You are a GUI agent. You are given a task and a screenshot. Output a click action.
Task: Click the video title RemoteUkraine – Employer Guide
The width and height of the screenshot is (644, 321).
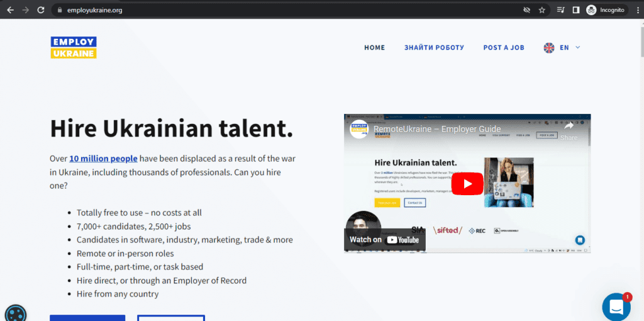coord(437,129)
